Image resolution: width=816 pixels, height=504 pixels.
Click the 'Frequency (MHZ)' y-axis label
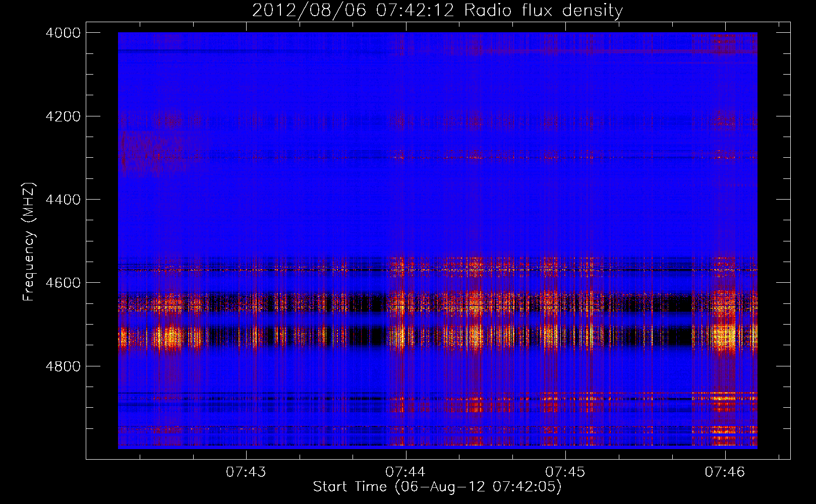click(x=29, y=242)
